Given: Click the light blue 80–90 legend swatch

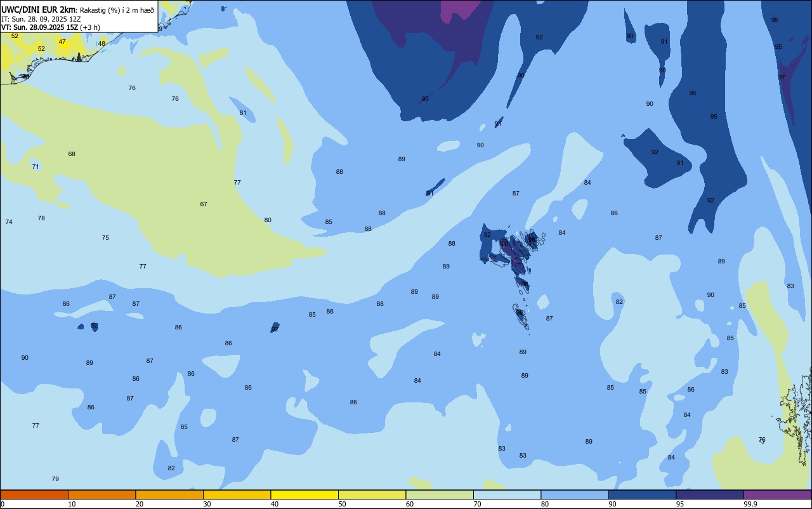Looking at the screenshot, I should point(575,494).
